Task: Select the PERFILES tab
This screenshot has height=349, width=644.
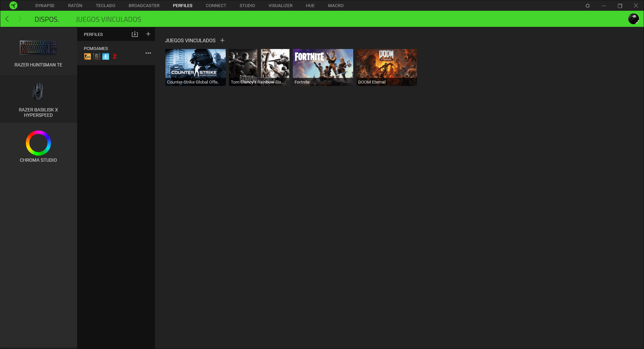Action: click(x=183, y=6)
